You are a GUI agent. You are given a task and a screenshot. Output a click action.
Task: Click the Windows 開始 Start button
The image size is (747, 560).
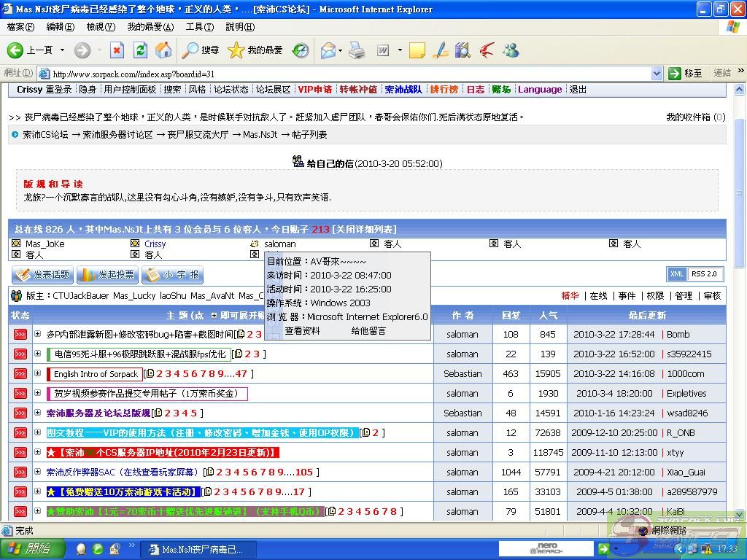point(29,549)
